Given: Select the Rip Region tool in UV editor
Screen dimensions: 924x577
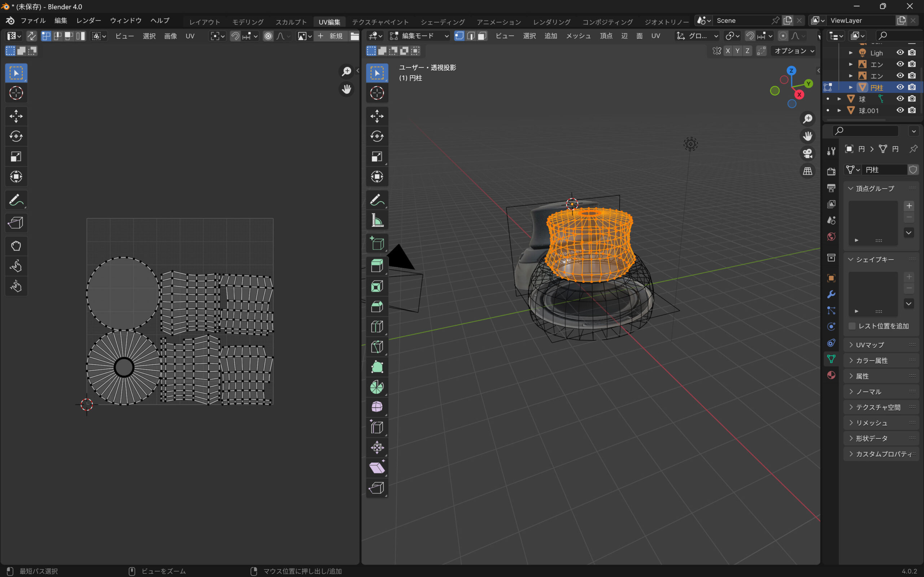Looking at the screenshot, I should 16,223.
